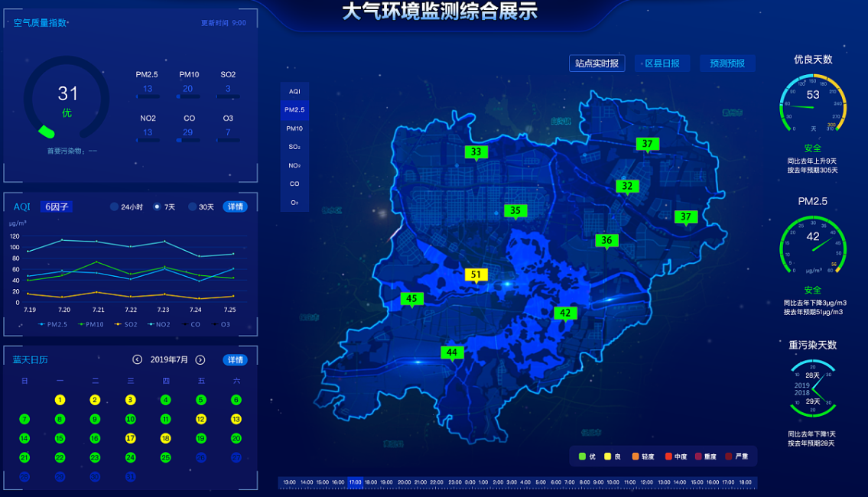The height and width of the screenshot is (497, 868).
Task: Open the station marker showing 44
Action: click(452, 352)
